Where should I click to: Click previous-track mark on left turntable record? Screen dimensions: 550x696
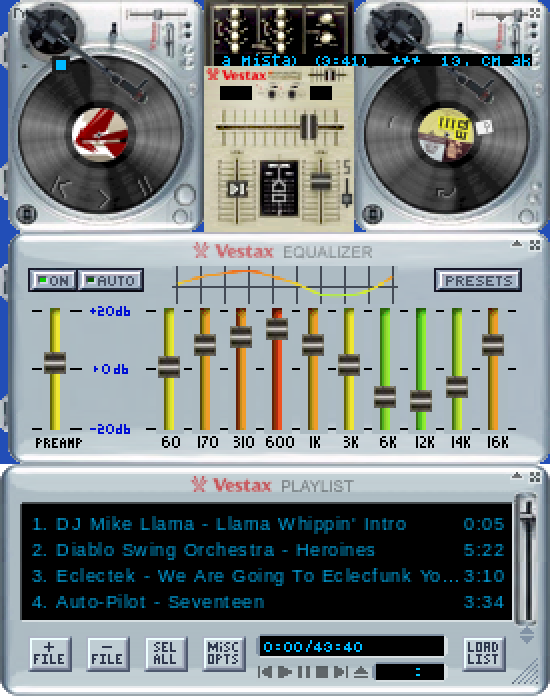click(x=61, y=186)
